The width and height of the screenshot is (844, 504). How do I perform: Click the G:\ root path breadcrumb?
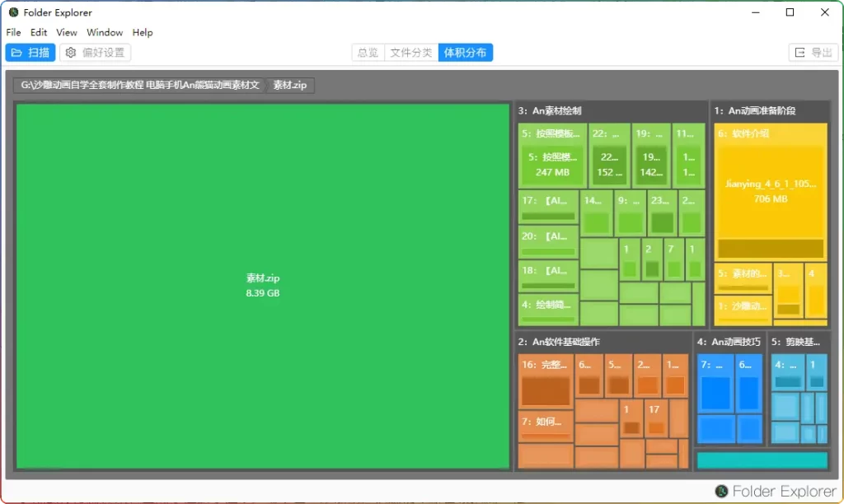pyautogui.click(x=140, y=85)
